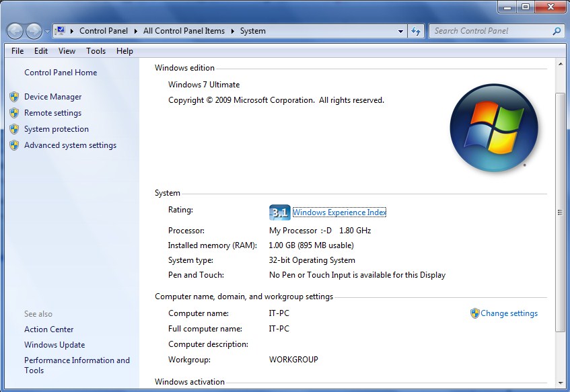Open System protection link

tap(57, 129)
